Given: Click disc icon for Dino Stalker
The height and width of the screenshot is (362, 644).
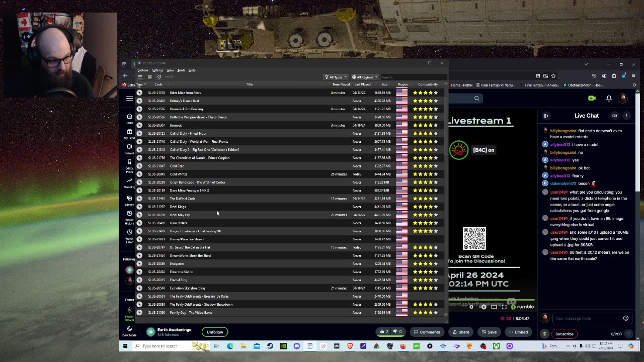Looking at the screenshot, I should [139, 223].
